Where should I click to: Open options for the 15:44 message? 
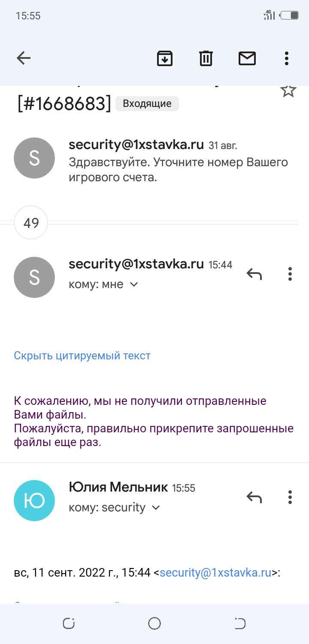pyautogui.click(x=290, y=273)
